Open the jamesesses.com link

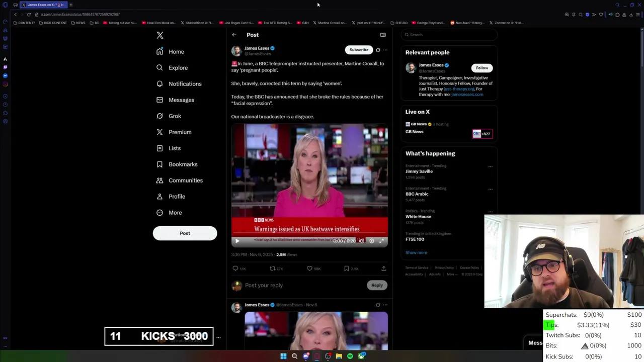pyautogui.click(x=467, y=95)
